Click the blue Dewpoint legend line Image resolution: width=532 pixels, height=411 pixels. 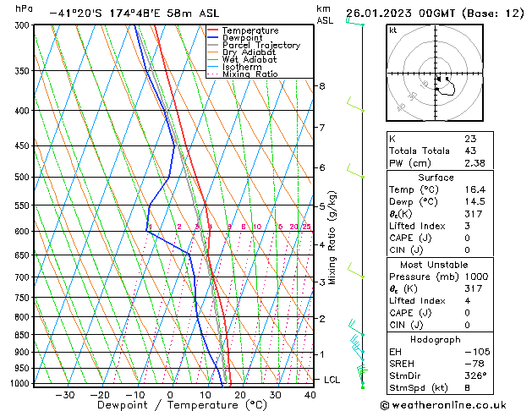(x=213, y=38)
